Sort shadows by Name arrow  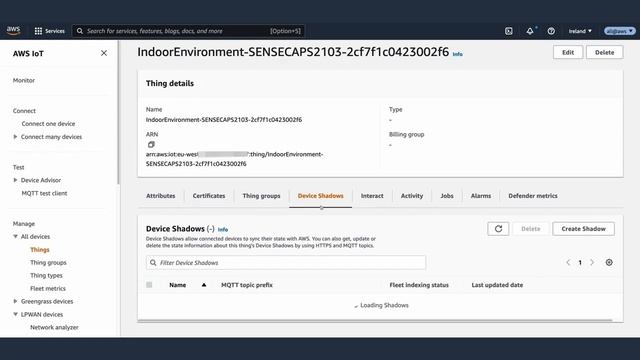[x=204, y=285]
